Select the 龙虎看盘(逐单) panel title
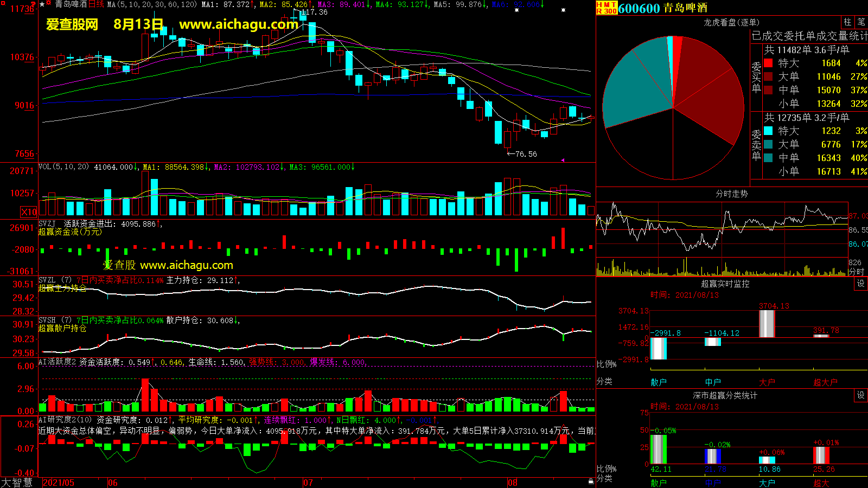This screenshot has height=488, width=868. click(x=731, y=22)
